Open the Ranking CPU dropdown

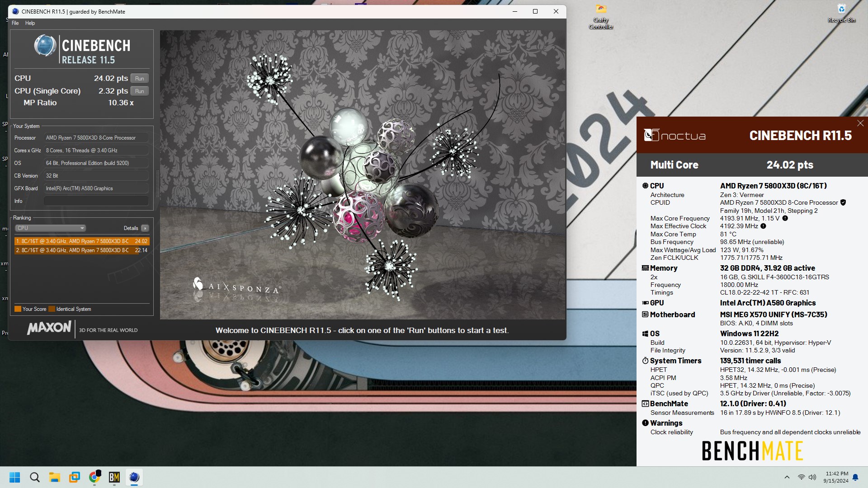pos(50,228)
